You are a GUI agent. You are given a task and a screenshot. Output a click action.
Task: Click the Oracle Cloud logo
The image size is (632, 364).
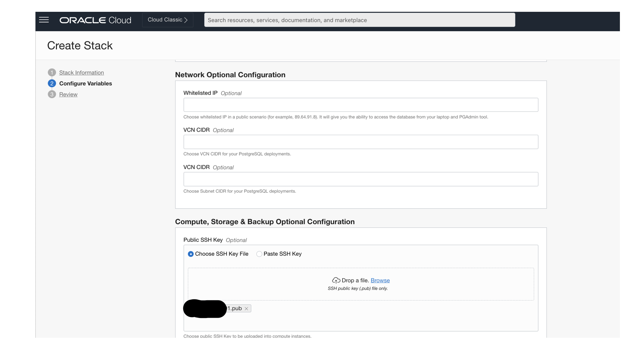pyautogui.click(x=95, y=20)
